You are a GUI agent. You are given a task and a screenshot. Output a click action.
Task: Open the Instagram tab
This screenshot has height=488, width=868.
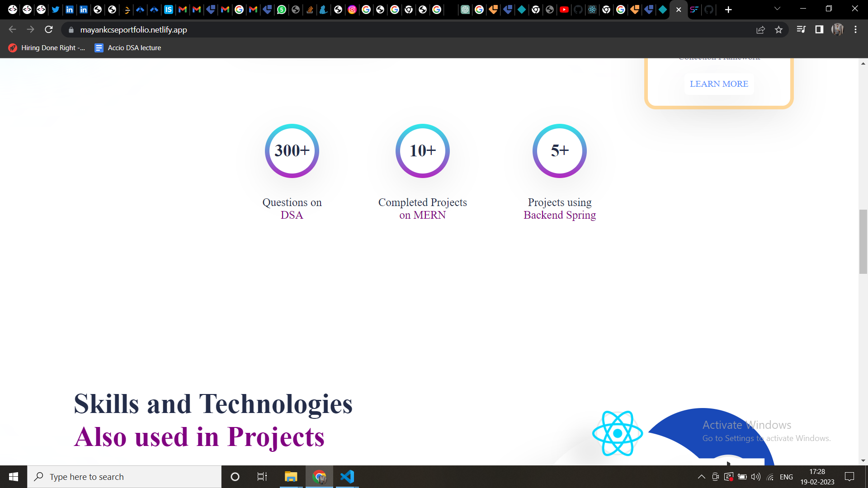(x=352, y=9)
